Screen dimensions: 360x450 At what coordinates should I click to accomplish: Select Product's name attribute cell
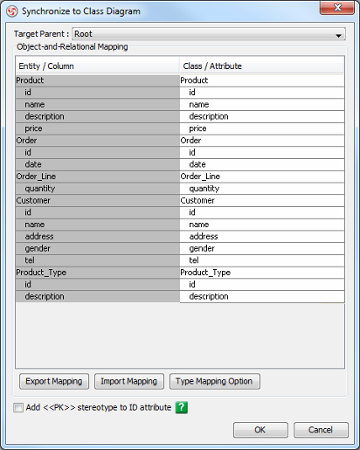point(262,105)
